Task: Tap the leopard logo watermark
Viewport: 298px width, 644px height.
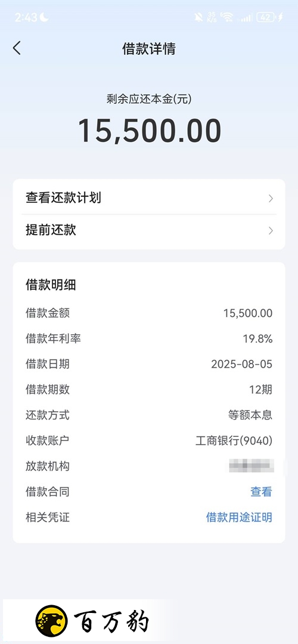Action: [51, 621]
